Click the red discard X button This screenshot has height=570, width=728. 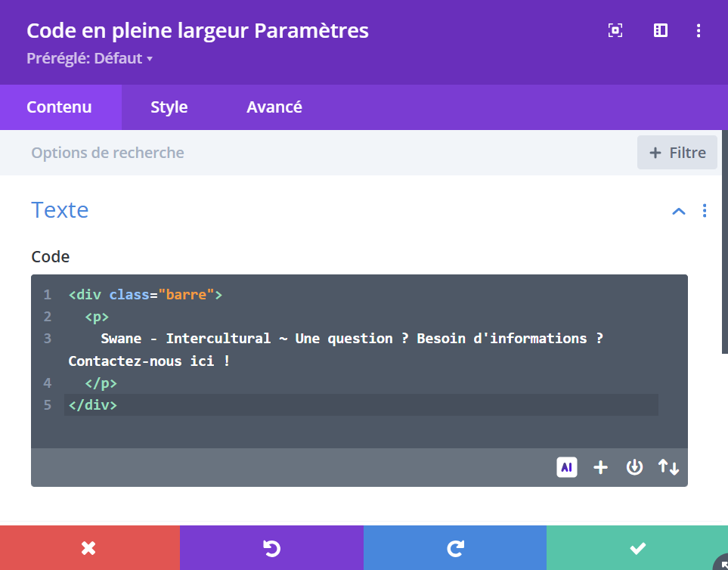pyautogui.click(x=90, y=548)
